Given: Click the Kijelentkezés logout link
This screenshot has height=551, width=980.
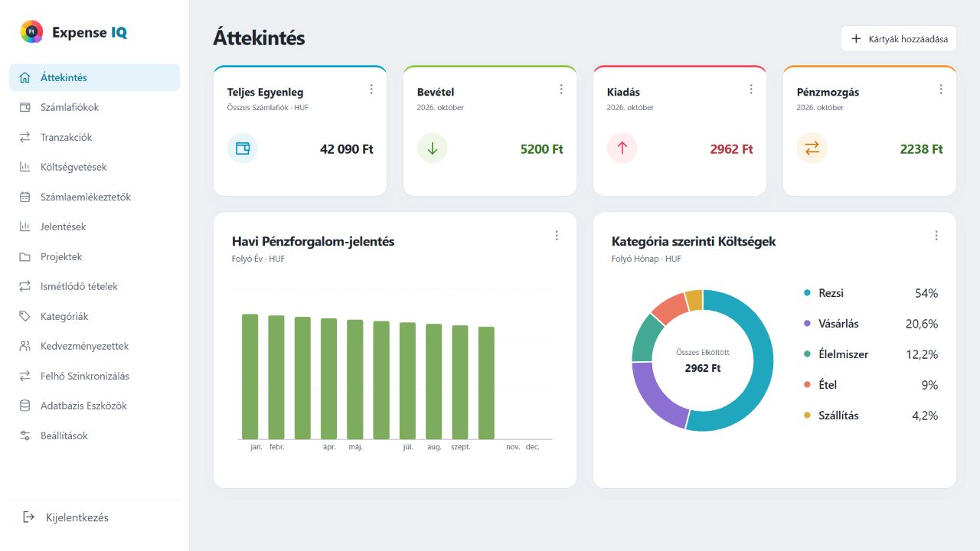Looking at the screenshot, I should pyautogui.click(x=95, y=517).
